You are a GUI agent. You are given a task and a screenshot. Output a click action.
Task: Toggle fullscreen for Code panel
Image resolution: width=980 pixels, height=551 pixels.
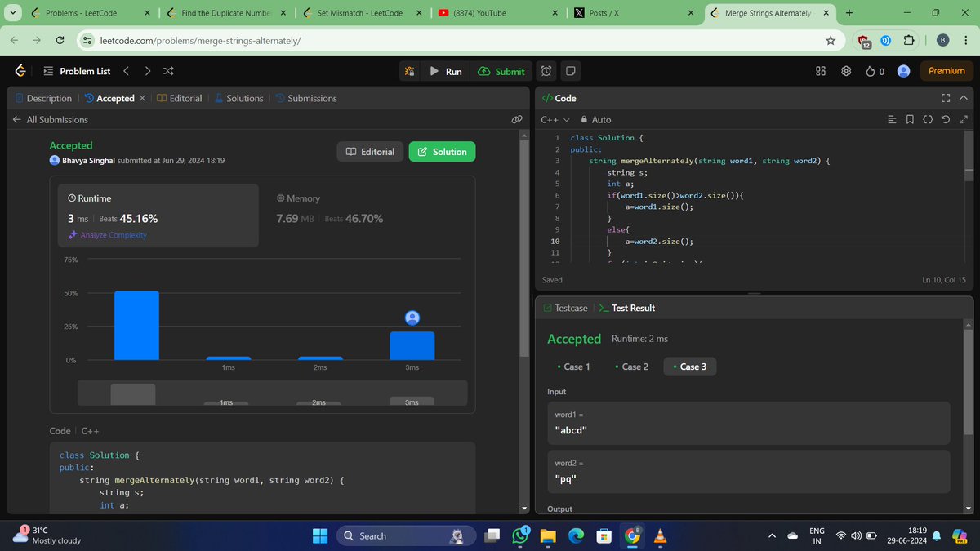tap(946, 98)
